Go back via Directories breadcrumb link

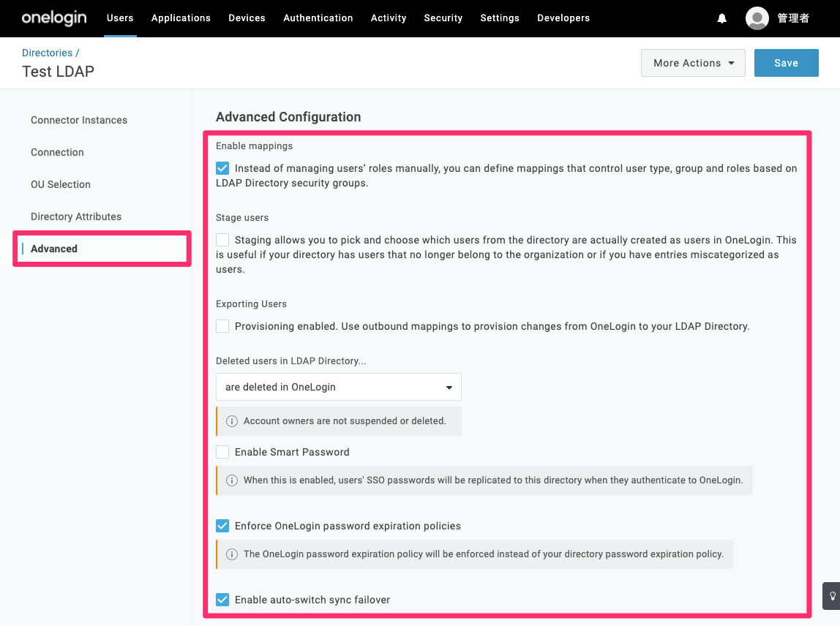tap(47, 53)
